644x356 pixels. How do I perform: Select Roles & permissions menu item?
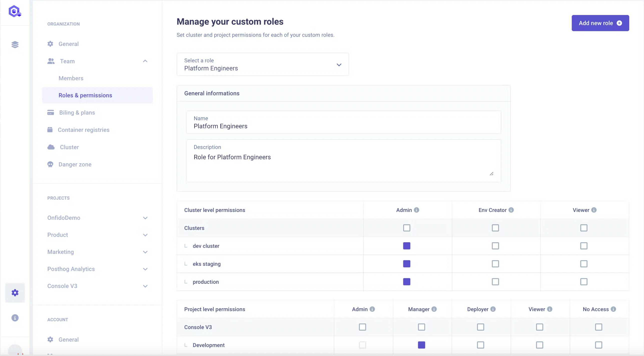coord(85,95)
